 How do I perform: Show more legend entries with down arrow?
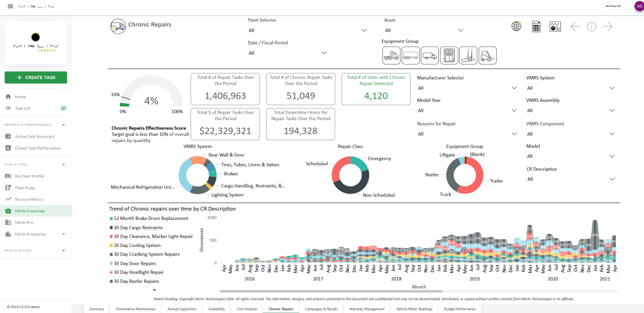(x=155, y=290)
